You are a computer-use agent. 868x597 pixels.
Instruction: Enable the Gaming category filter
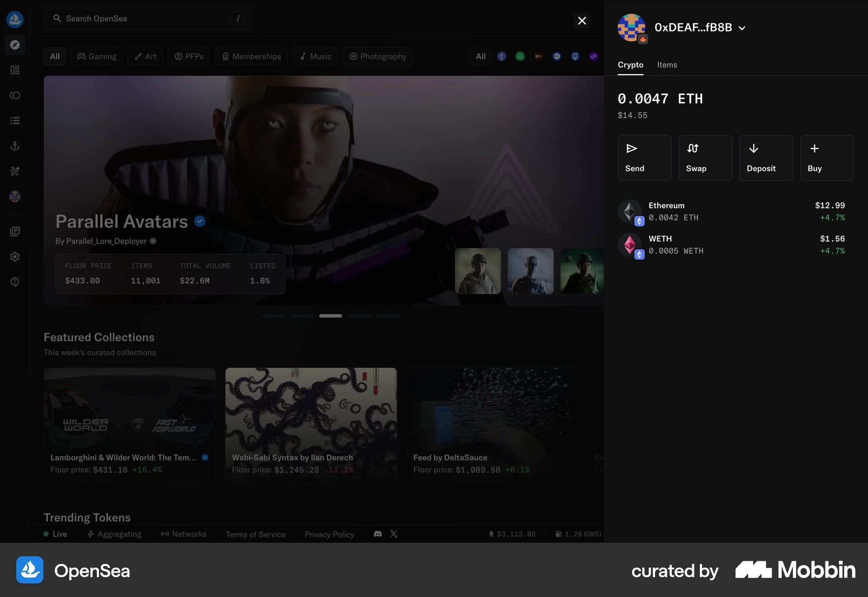[x=96, y=56]
